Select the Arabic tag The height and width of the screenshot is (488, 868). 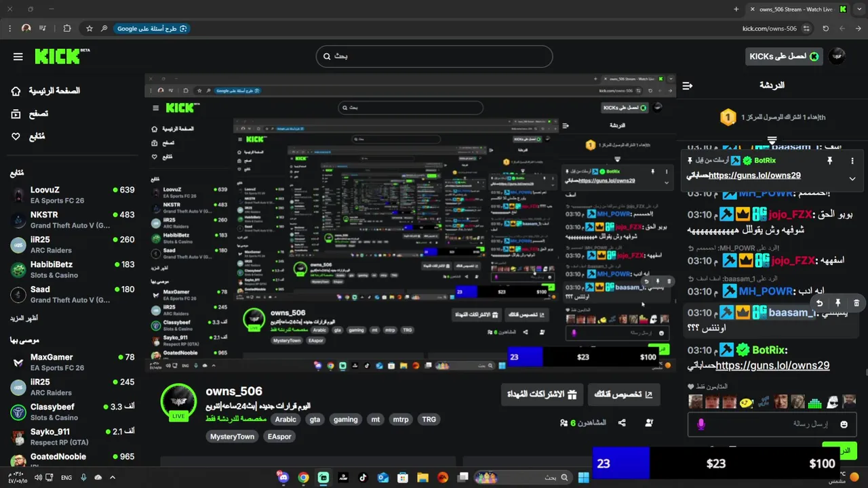(285, 420)
